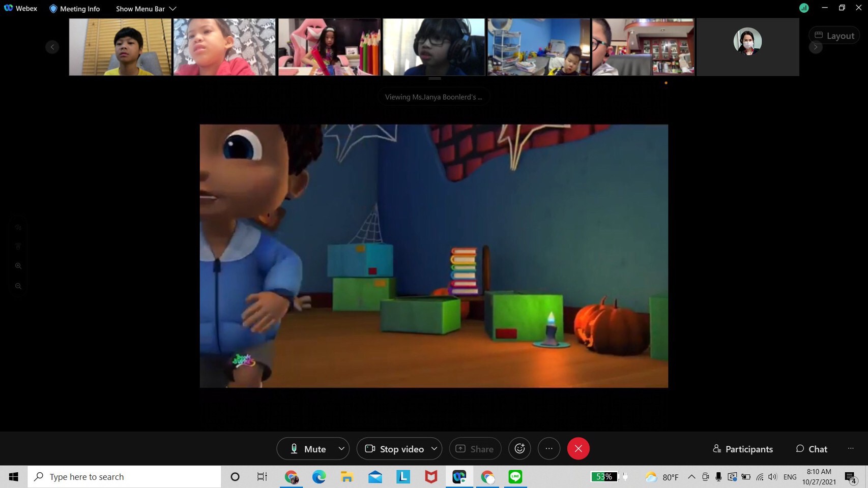The width and height of the screenshot is (868, 488).
Task: Select avatar of participant wearing face mask
Action: (747, 42)
